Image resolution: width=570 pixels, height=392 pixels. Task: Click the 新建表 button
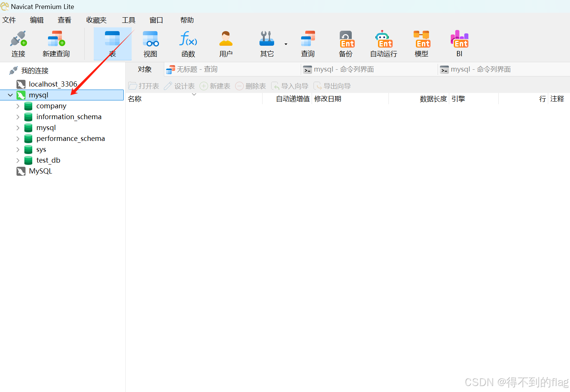pyautogui.click(x=215, y=86)
